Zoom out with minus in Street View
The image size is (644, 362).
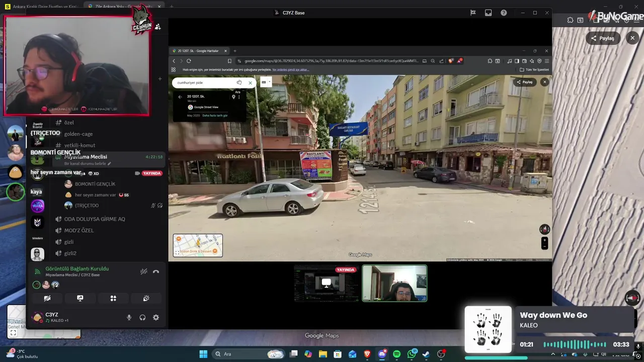(544, 246)
